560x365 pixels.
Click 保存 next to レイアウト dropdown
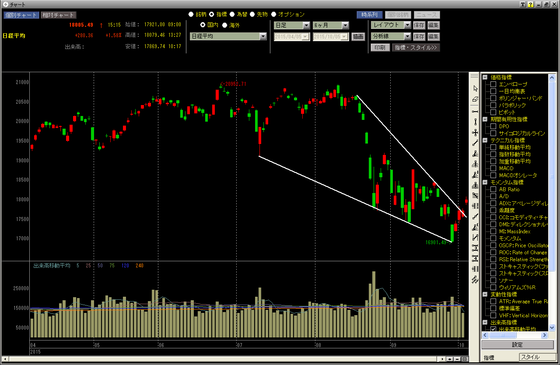coord(419,25)
